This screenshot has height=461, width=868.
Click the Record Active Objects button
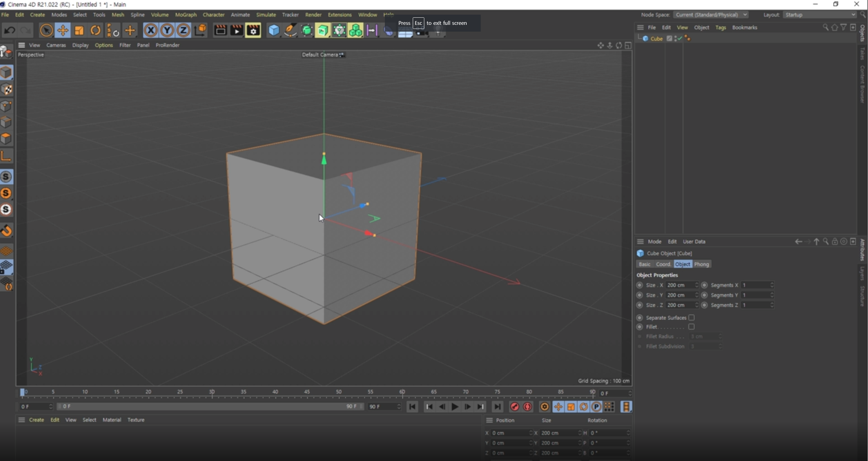tap(514, 407)
